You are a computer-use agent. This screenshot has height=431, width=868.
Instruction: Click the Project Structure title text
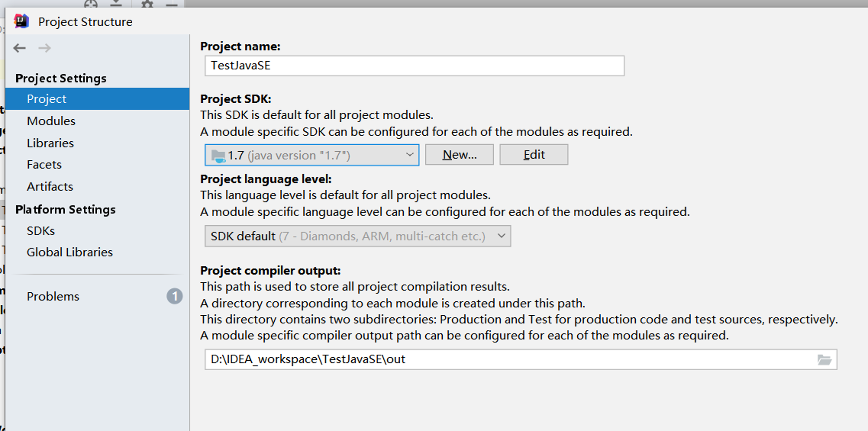pos(85,22)
